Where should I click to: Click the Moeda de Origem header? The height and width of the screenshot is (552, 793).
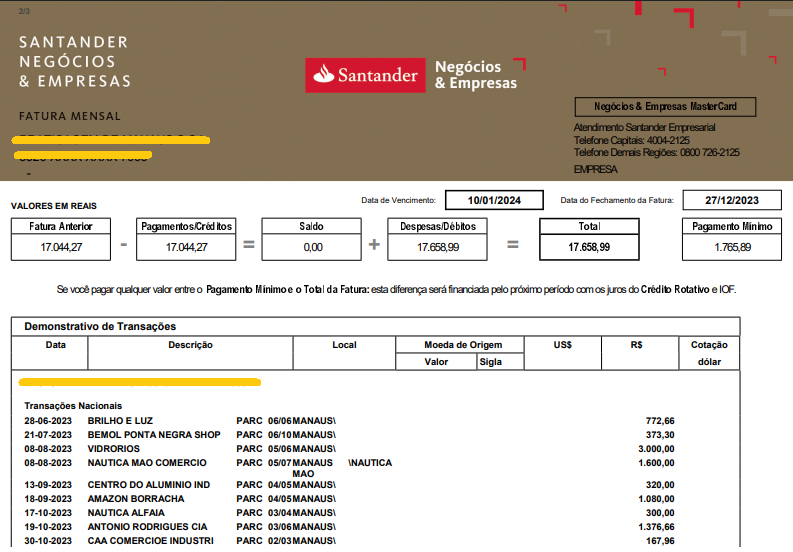(x=463, y=345)
